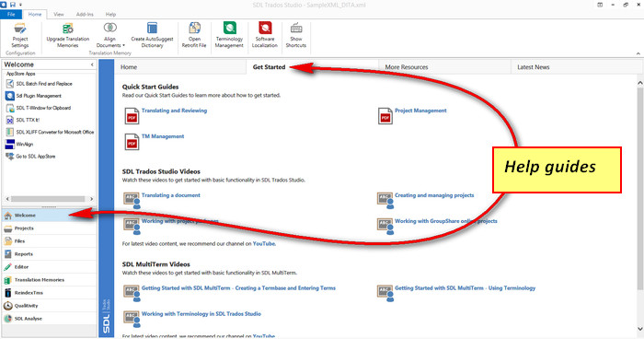The height and width of the screenshot is (339, 644).
Task: Launch SDL Batch Find and Replace
Action: [40, 84]
